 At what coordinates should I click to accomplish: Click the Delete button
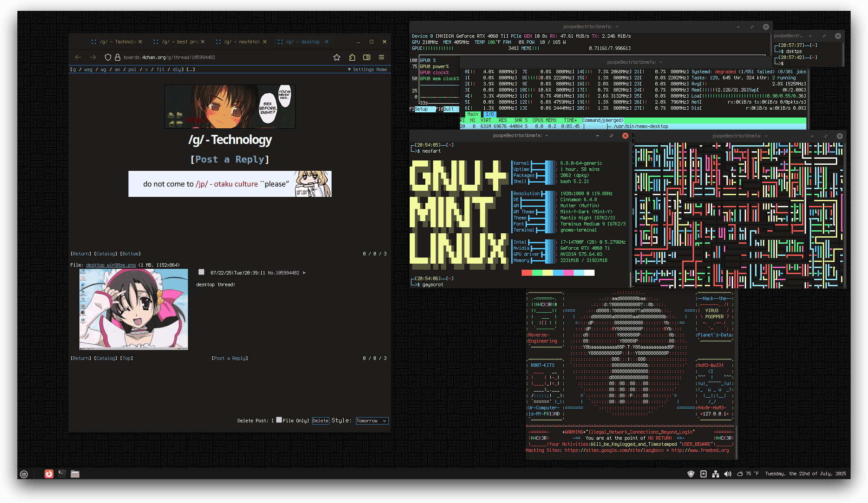coord(320,421)
